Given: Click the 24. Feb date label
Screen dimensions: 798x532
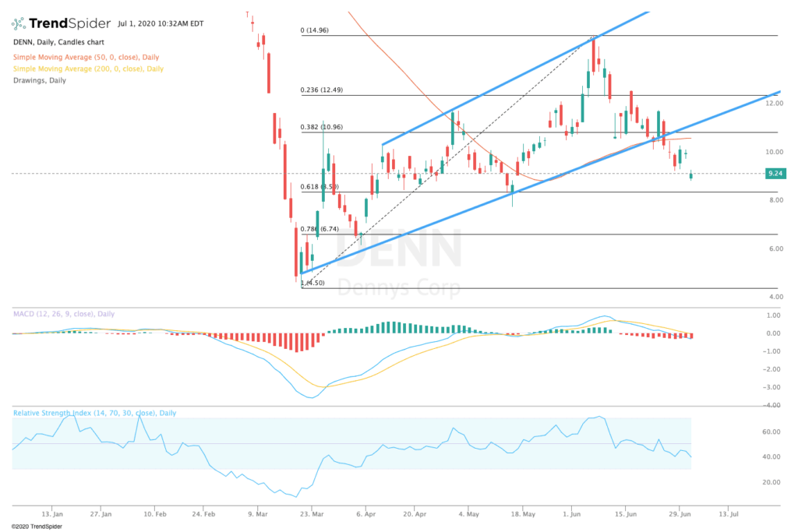Looking at the screenshot, I should [x=203, y=514].
